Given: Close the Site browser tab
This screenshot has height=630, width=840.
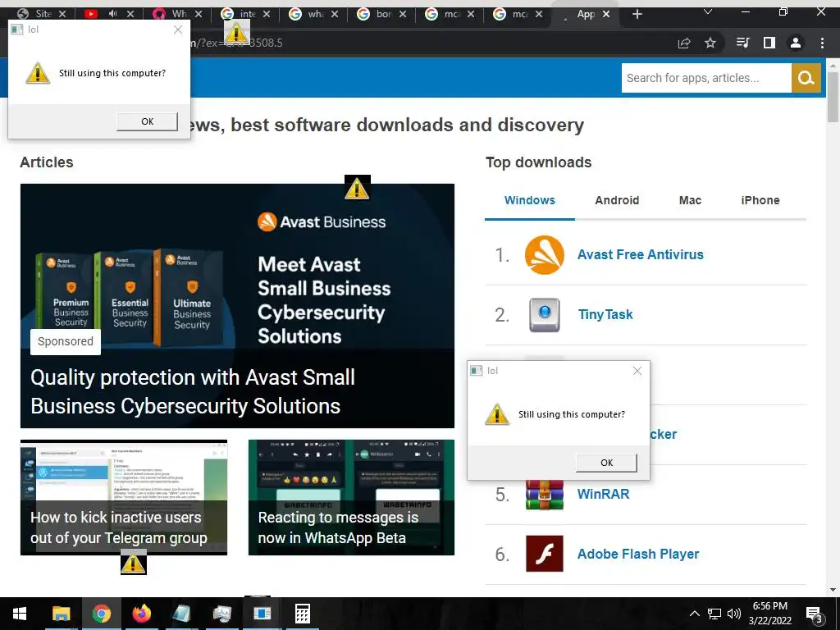Looking at the screenshot, I should 62,14.
